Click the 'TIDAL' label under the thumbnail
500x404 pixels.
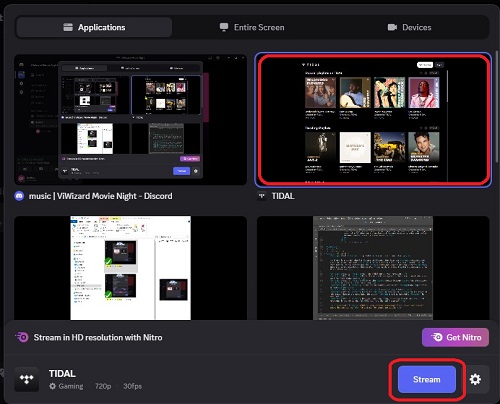[x=283, y=196]
